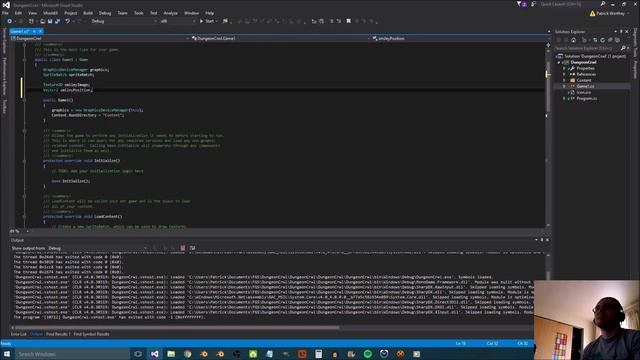
Task: Open the Help menu
Action: pos(209,13)
